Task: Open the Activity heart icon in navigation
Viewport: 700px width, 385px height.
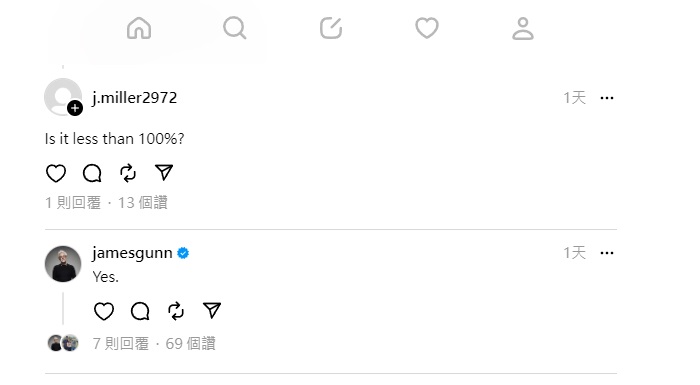Action: pyautogui.click(x=427, y=28)
